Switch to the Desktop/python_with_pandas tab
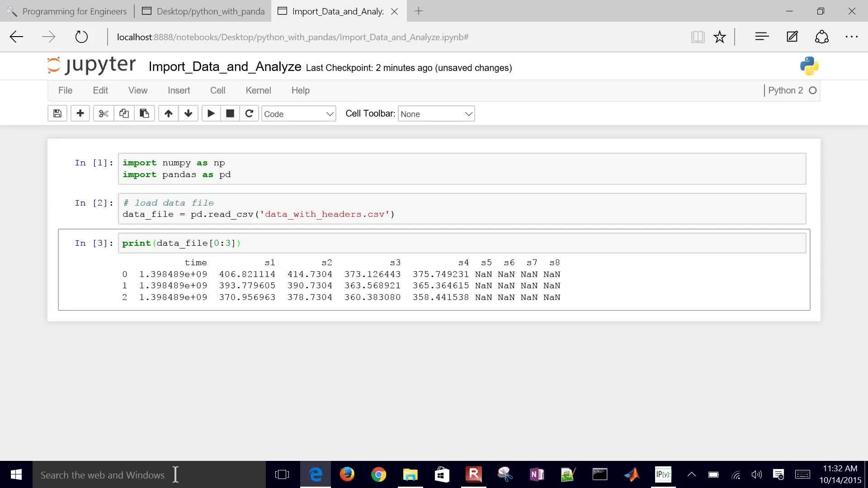 [203, 11]
